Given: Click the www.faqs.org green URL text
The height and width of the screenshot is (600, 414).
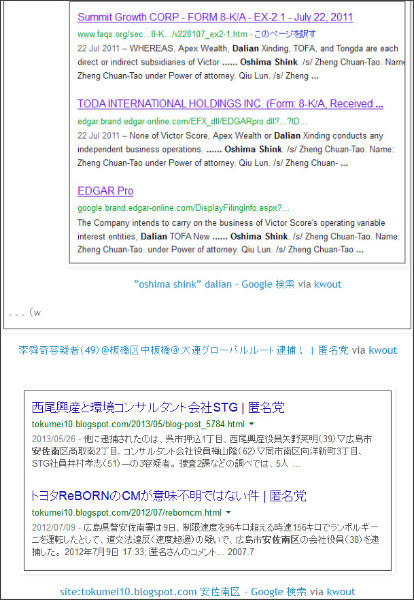Looking at the screenshot, I should (x=162, y=34).
